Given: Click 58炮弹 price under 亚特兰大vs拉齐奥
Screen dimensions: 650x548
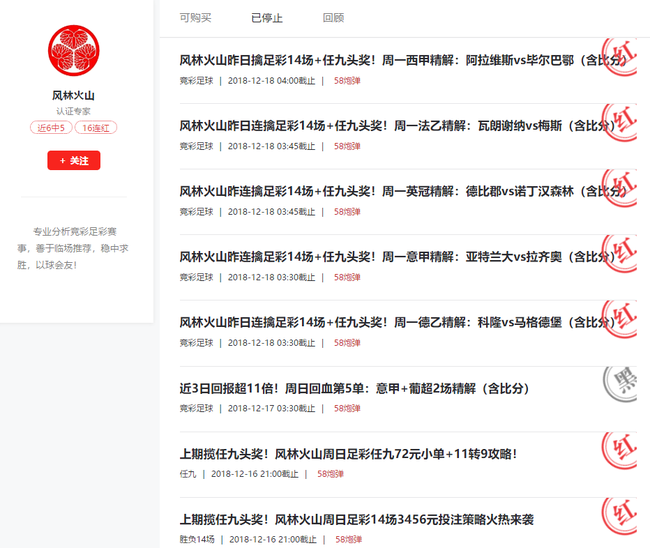Looking at the screenshot, I should pyautogui.click(x=347, y=277).
